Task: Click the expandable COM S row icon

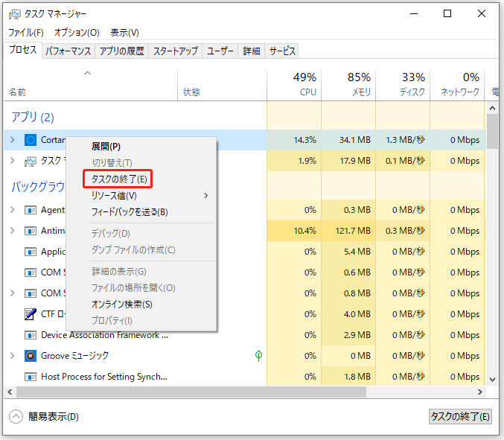Action: click(31, 293)
